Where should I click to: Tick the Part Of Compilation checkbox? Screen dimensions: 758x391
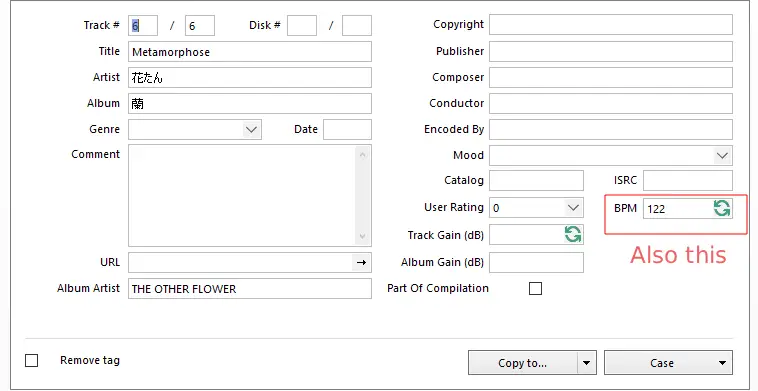[535, 289]
